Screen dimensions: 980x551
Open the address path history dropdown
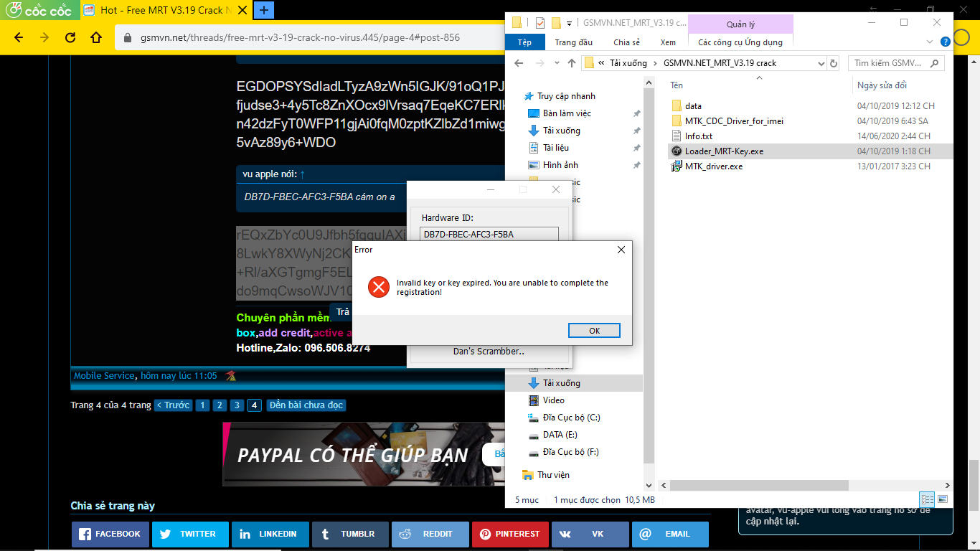coord(821,63)
